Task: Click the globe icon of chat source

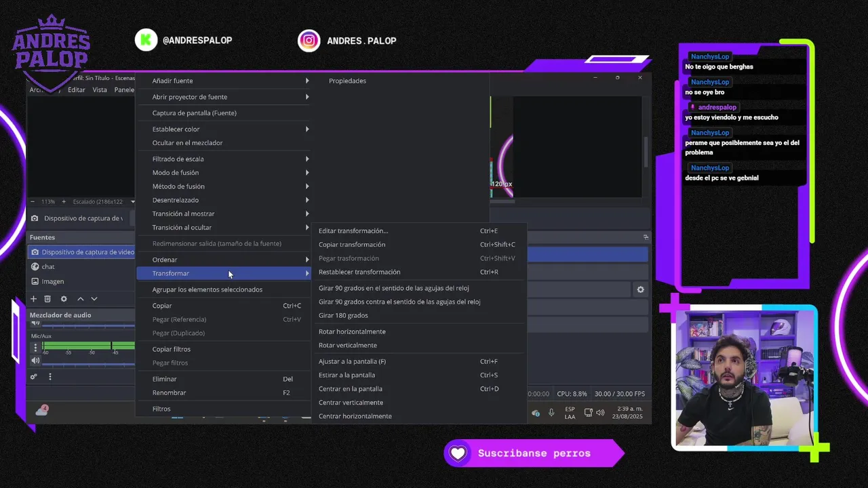Action: [x=35, y=266]
